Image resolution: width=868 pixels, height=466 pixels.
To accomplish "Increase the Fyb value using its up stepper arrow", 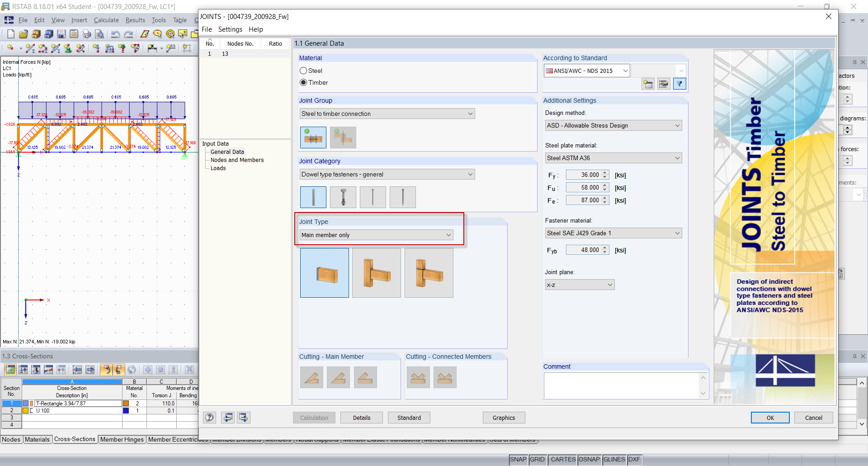I will [x=605, y=247].
